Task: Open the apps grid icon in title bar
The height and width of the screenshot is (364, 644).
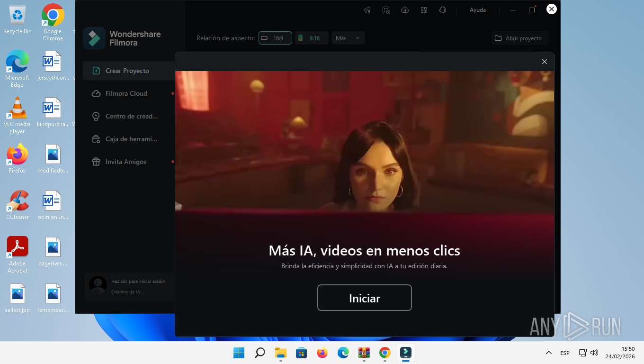Action: pyautogui.click(x=424, y=9)
